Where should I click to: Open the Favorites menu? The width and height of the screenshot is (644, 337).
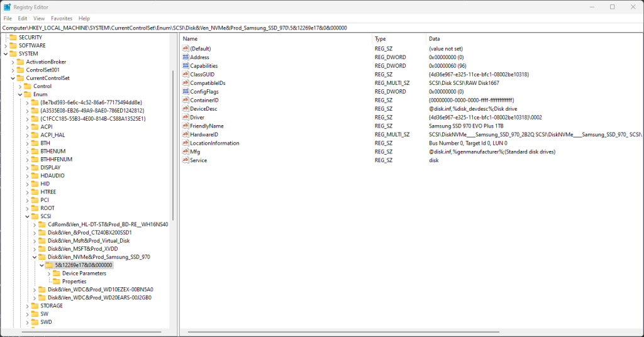[x=62, y=19]
